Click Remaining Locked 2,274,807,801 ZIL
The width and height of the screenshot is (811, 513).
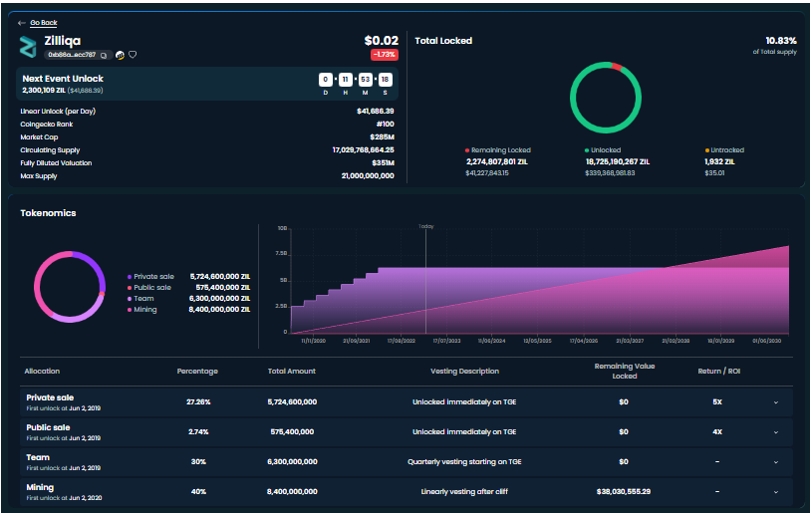point(497,162)
